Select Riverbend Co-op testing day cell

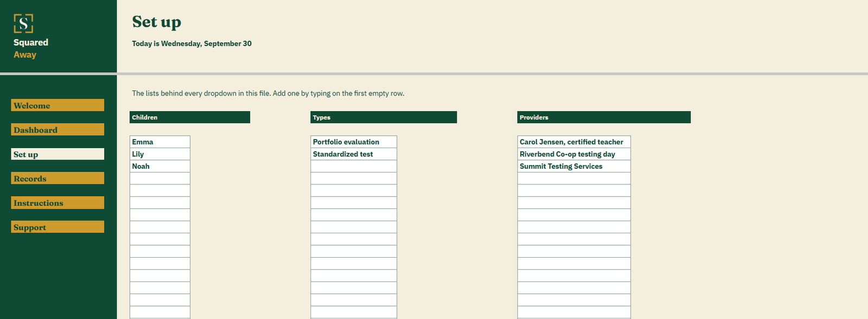coord(574,154)
